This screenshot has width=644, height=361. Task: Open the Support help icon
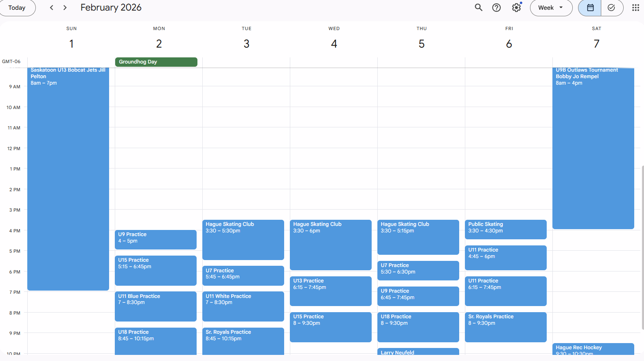coord(496,8)
